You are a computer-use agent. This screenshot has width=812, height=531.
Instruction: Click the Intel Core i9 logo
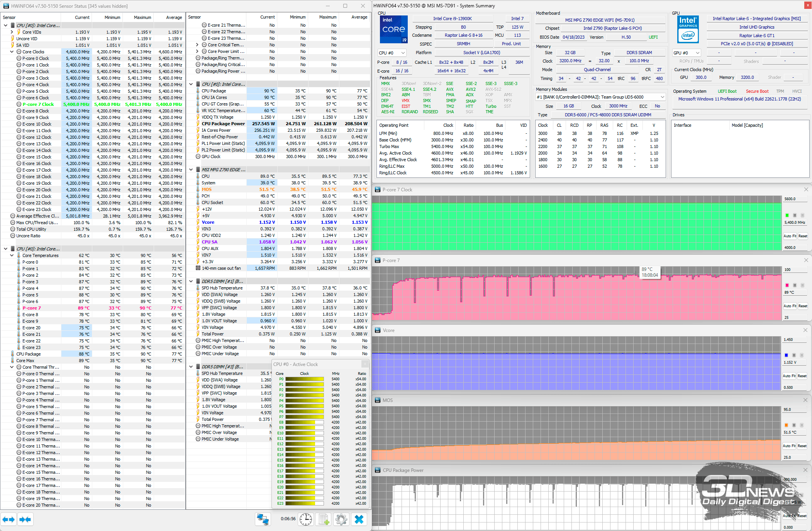[x=393, y=29]
